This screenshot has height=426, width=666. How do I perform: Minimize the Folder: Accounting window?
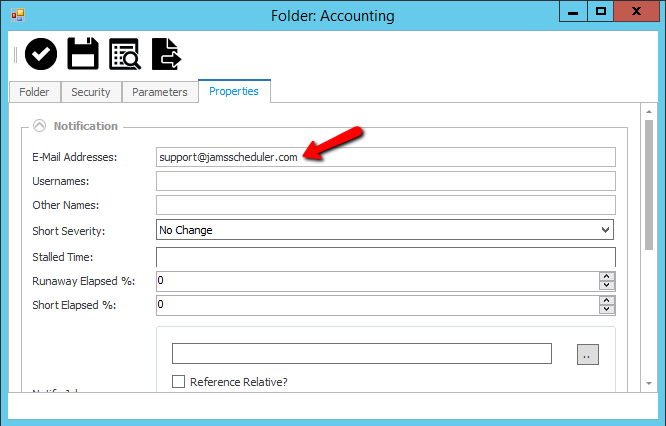point(573,11)
